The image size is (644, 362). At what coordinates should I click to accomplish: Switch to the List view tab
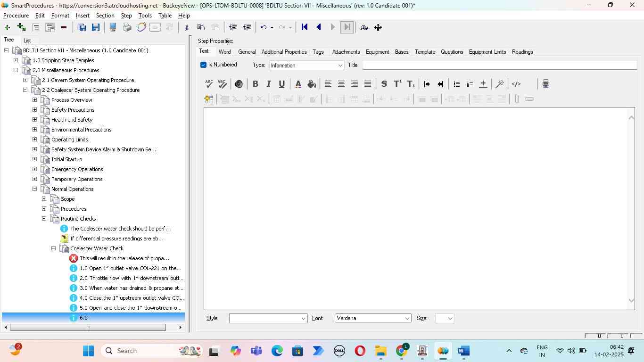pos(27,41)
